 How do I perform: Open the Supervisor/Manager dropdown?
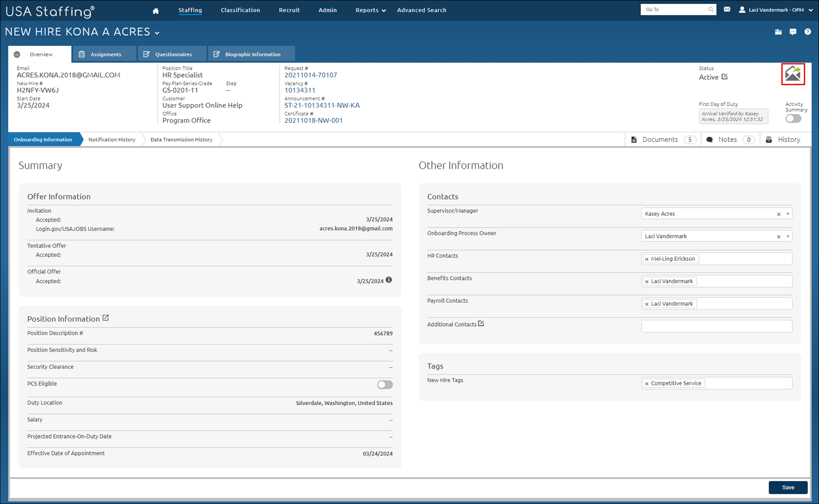[788, 213]
